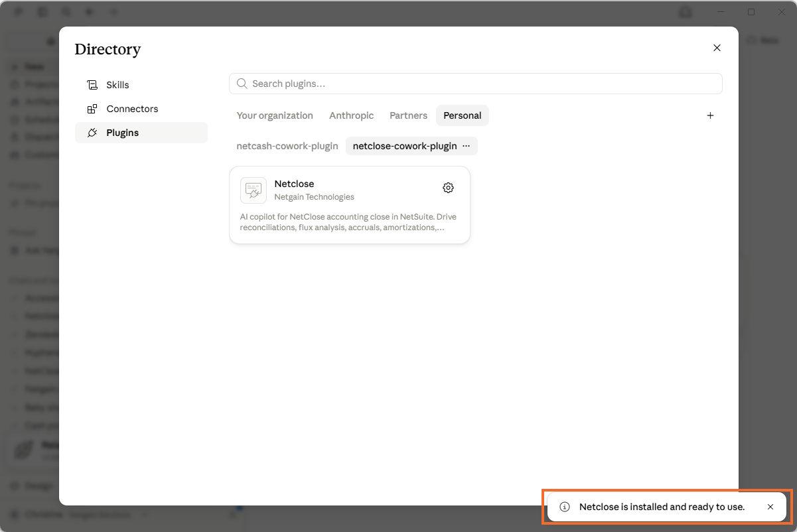Select the netclose-cowork-plugin marketplace chip
Screen dimensions: 797x532
tap(405, 146)
